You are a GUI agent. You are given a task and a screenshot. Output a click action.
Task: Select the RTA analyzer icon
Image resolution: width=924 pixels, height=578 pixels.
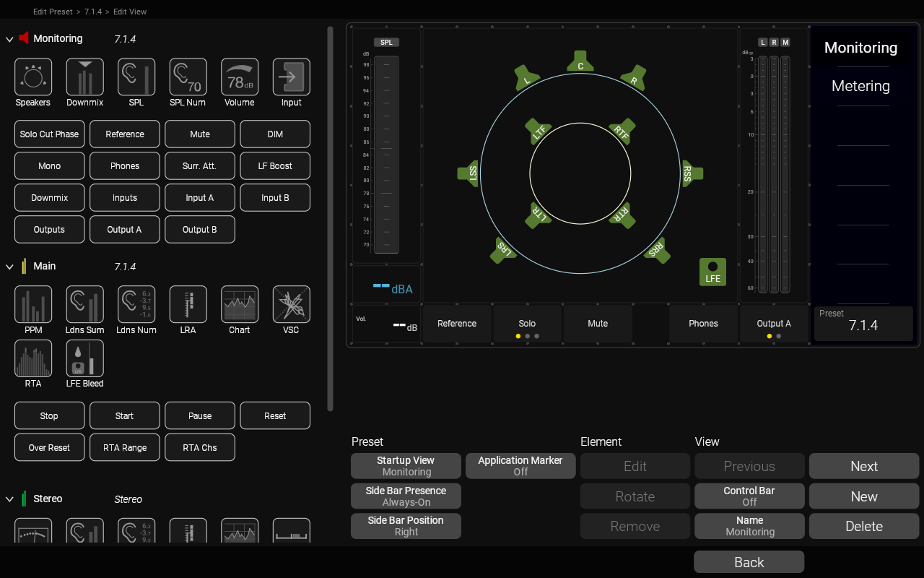pos(33,358)
